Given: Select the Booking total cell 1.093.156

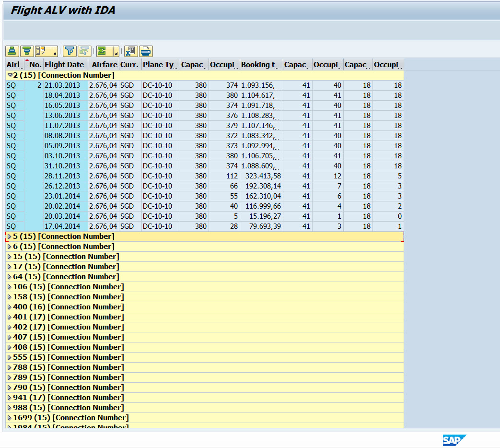Looking at the screenshot, I should 259,85.
